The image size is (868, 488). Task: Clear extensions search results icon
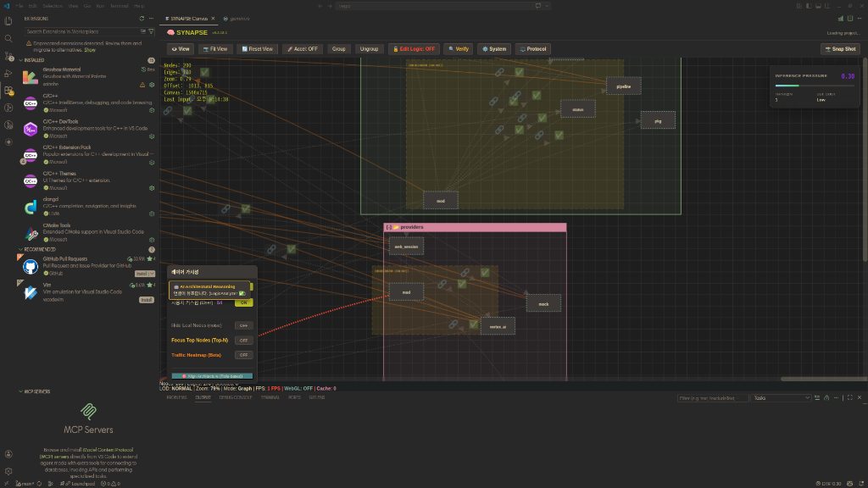(142, 31)
